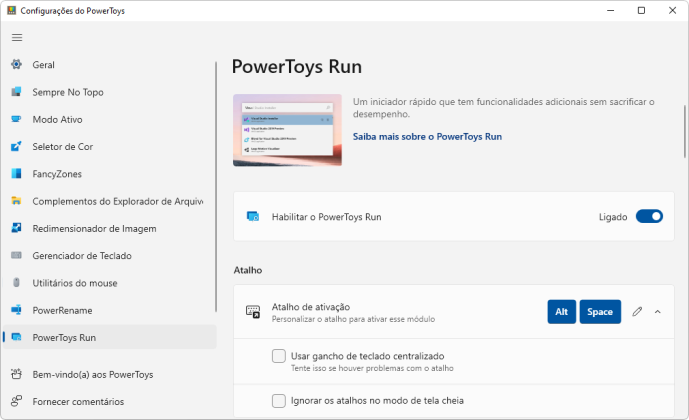Viewport: 689px width, 420px height.
Task: Open Complementos do Explorador de Arquivos page
Action: coord(109,201)
